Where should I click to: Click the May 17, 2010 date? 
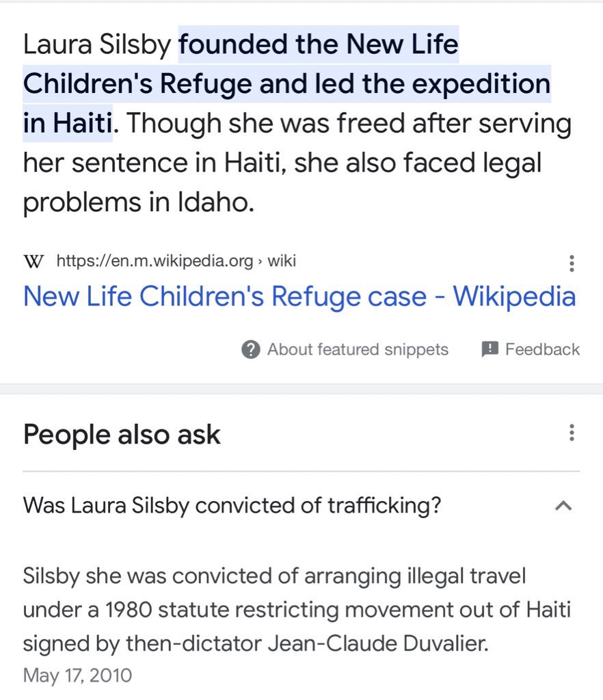[77, 676]
